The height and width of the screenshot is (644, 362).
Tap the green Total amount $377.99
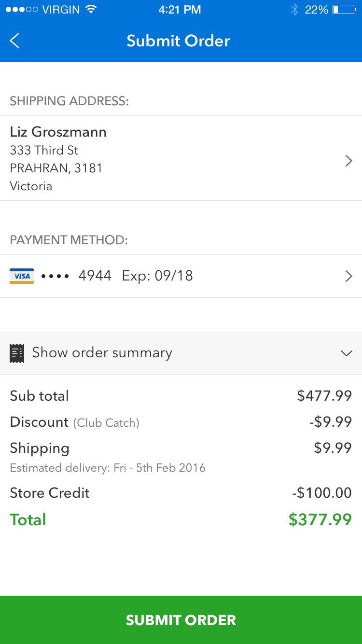click(320, 520)
